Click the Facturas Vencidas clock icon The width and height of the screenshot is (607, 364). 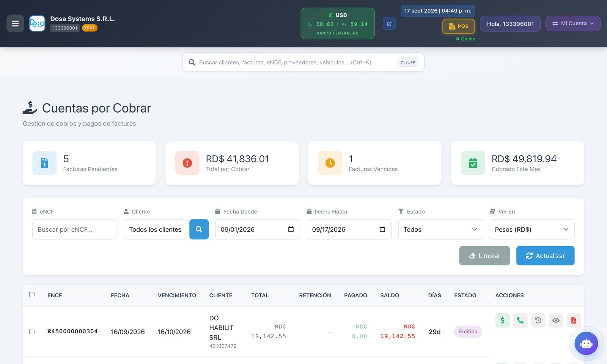click(x=330, y=163)
